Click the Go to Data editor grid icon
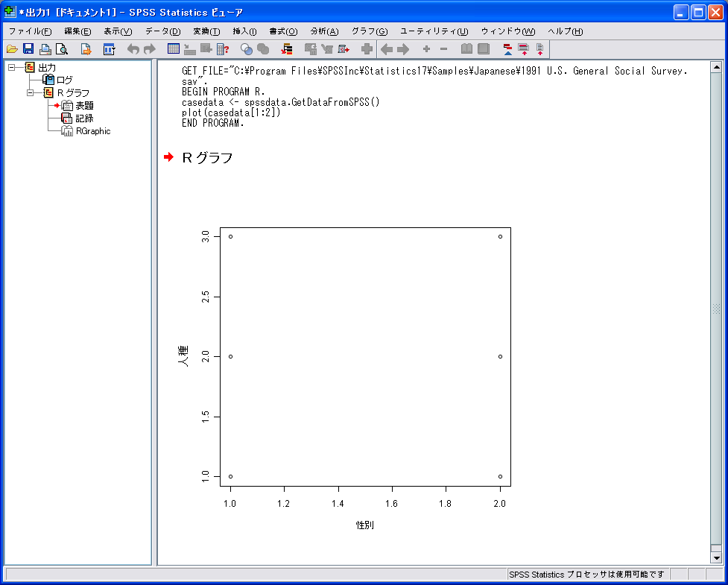This screenshot has height=585, width=728. (x=173, y=49)
